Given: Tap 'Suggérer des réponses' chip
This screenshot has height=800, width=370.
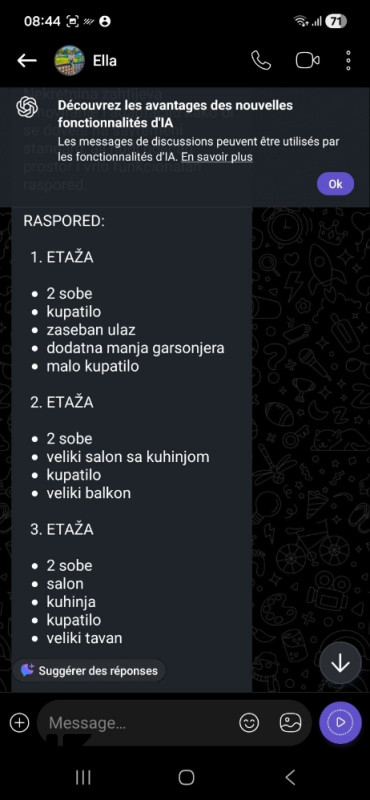Looking at the screenshot, I should [89, 670].
